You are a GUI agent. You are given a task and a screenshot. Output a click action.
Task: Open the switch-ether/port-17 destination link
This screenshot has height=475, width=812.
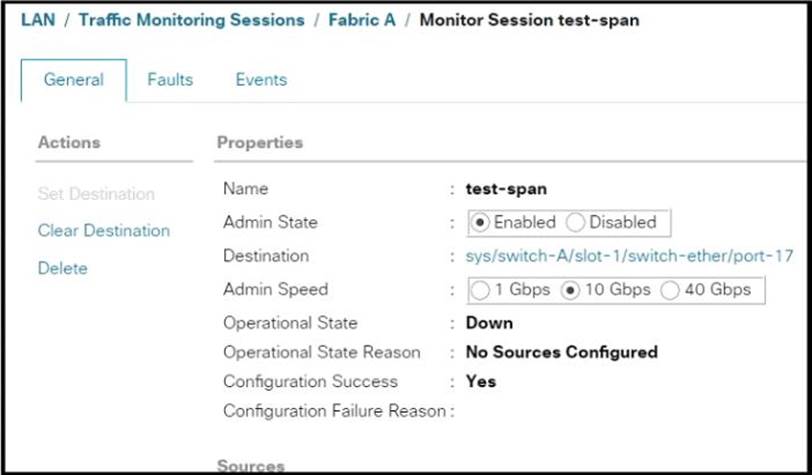tap(630, 256)
